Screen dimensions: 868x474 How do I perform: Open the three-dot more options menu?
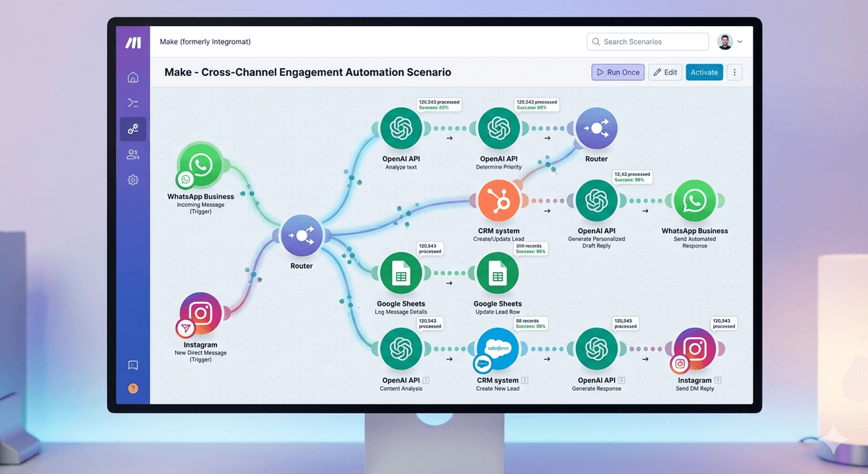point(735,72)
